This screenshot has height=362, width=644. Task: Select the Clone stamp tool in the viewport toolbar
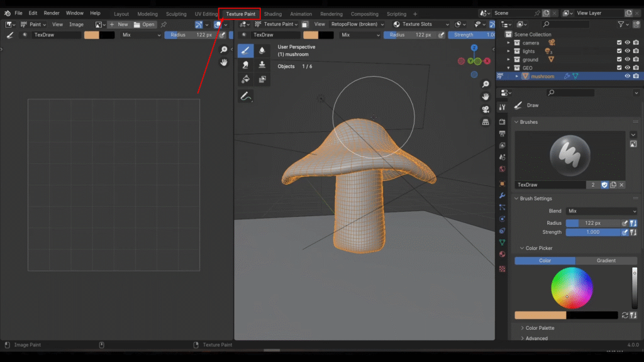pos(262,65)
